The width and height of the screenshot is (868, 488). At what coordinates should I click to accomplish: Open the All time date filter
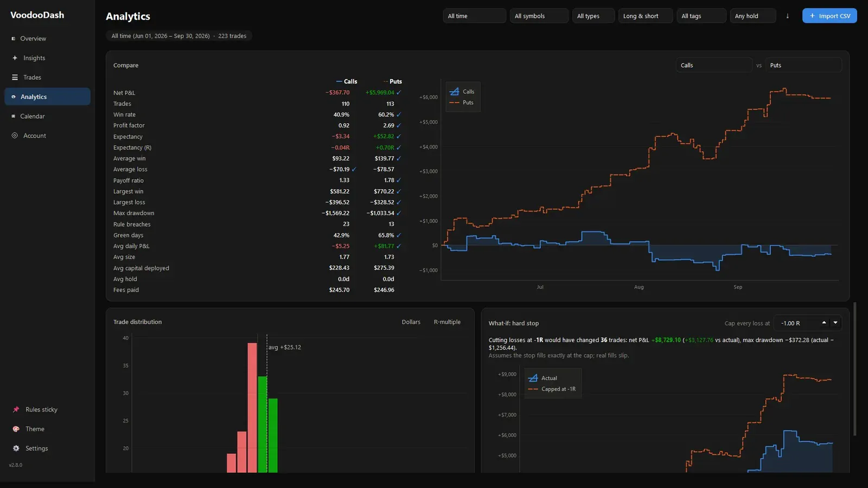[475, 16]
